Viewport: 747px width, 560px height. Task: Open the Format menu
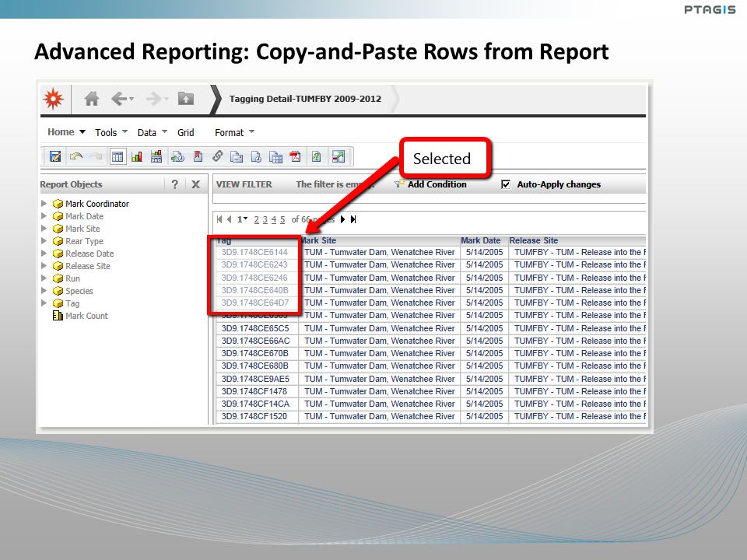coord(234,132)
